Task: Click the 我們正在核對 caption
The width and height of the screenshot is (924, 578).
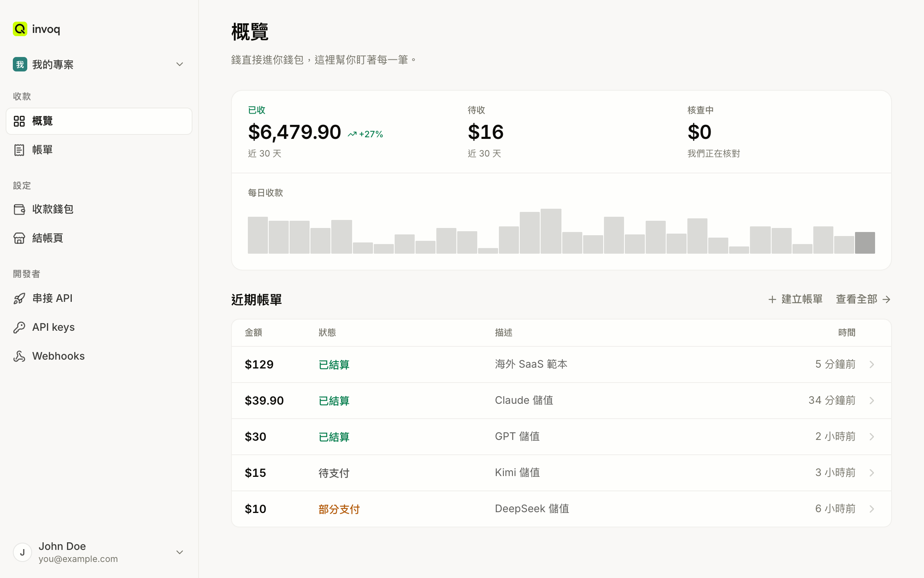Action: (x=714, y=154)
